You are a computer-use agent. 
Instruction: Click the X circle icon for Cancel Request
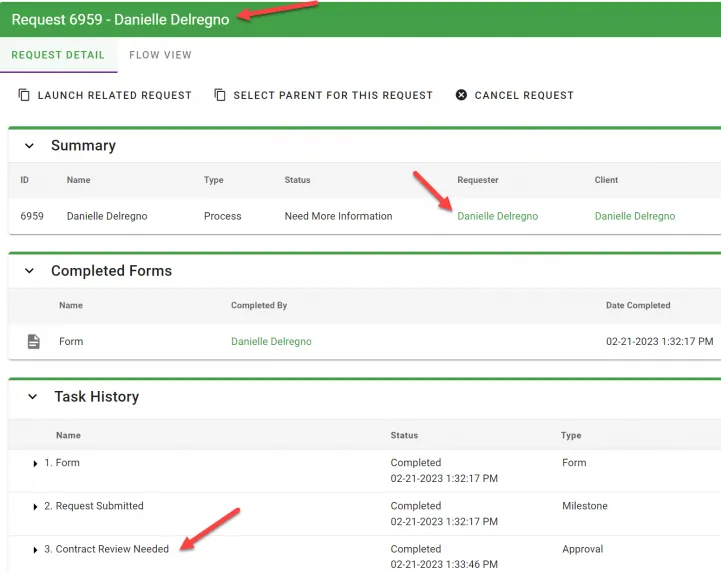[461, 95]
